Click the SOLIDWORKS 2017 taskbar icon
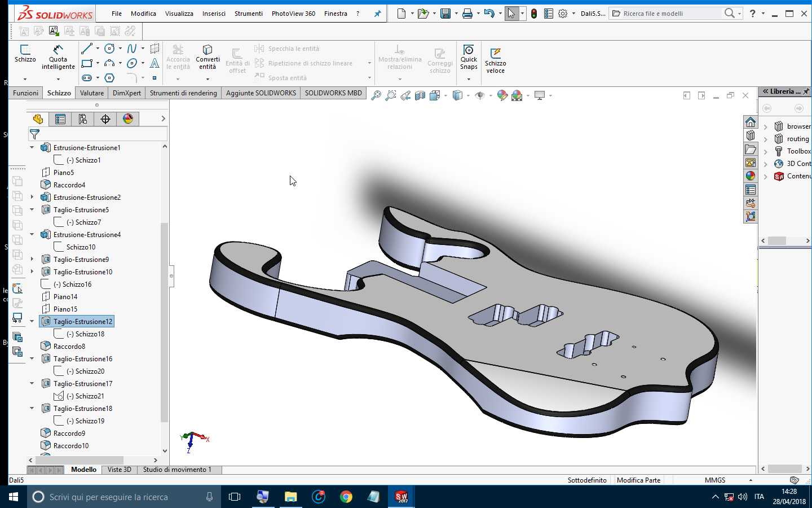The image size is (812, 508). (401, 497)
